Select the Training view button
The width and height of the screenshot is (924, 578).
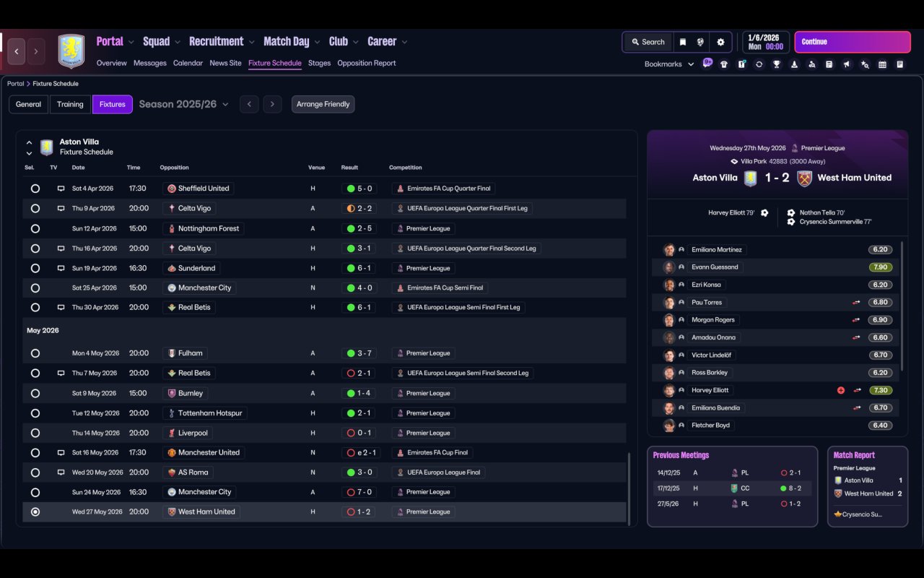click(70, 104)
